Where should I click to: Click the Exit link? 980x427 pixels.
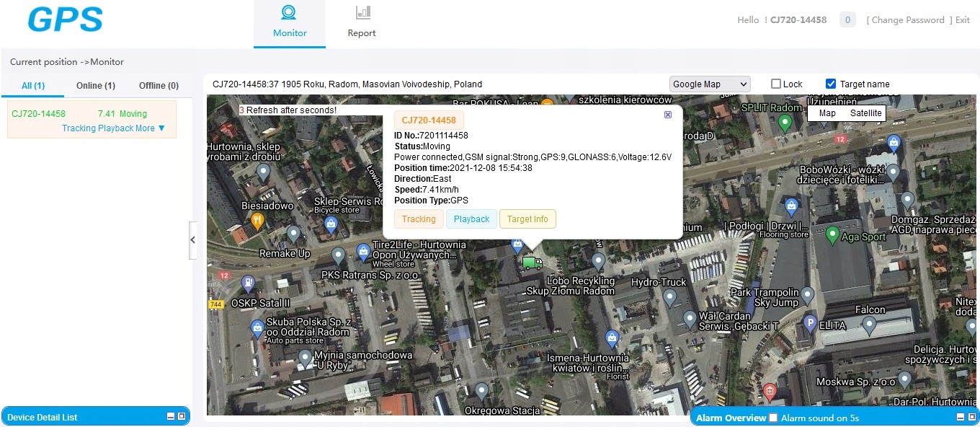coord(963,20)
